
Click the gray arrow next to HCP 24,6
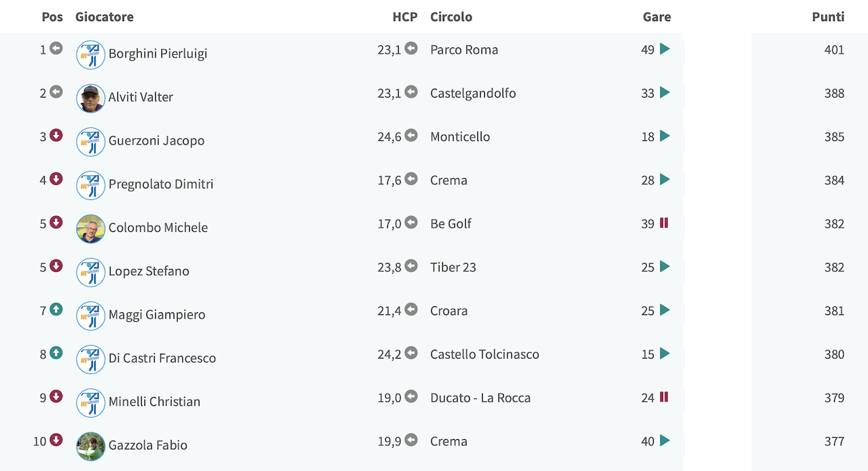411,136
